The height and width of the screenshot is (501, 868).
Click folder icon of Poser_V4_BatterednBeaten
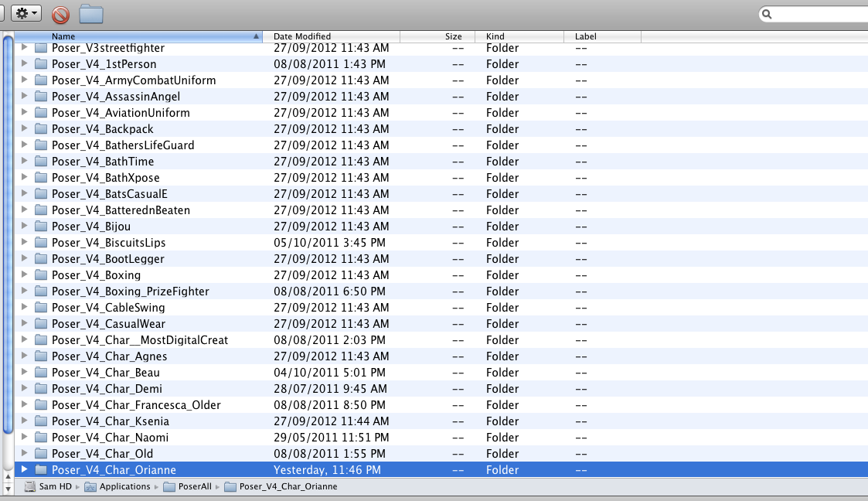[x=40, y=210]
